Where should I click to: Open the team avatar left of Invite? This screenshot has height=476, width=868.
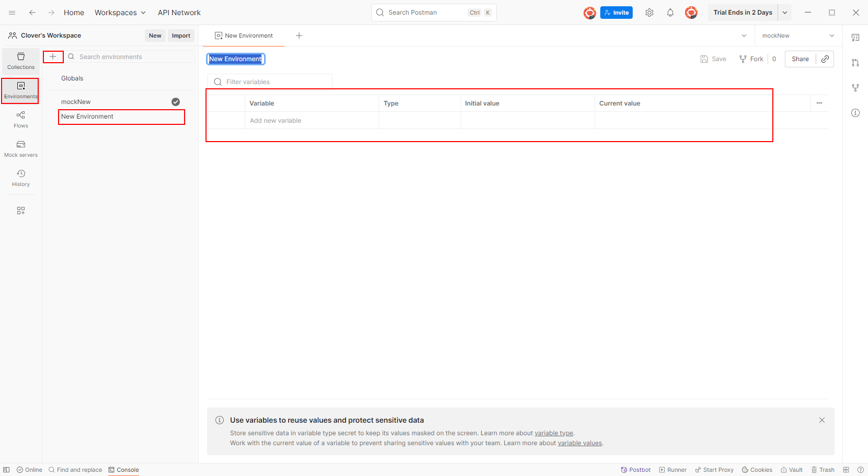coord(590,13)
